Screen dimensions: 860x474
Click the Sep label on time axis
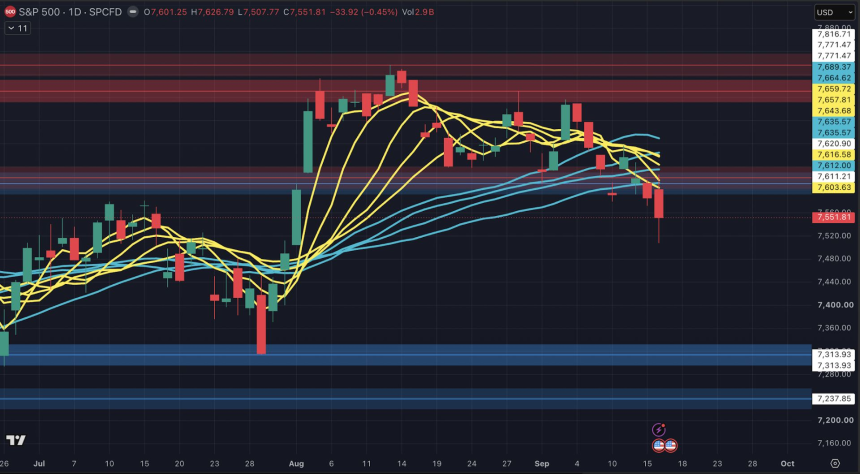[542, 464]
